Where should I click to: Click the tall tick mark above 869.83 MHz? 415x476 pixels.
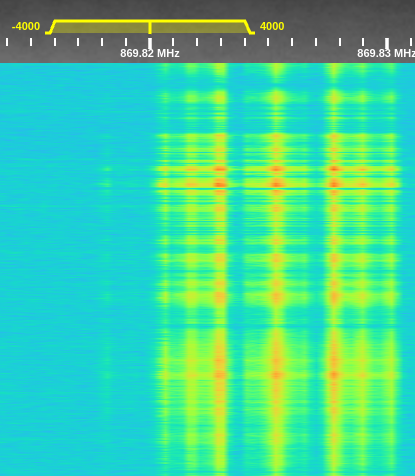(387, 43)
